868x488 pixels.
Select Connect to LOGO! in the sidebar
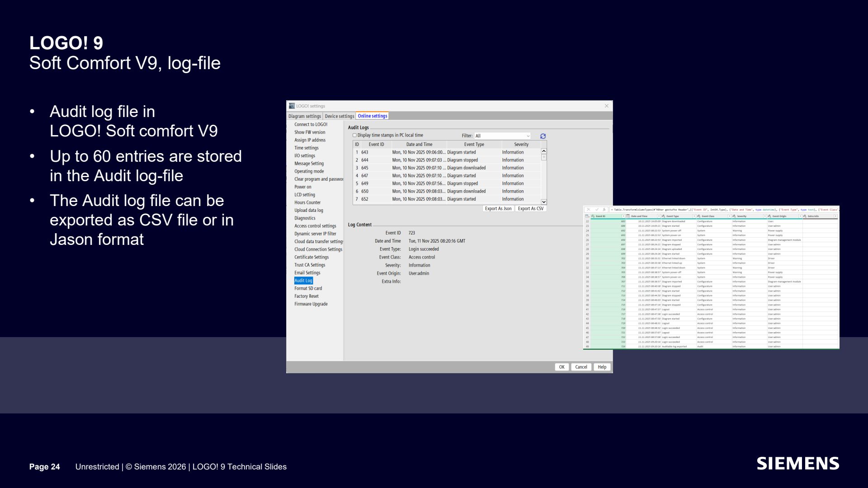(x=311, y=124)
